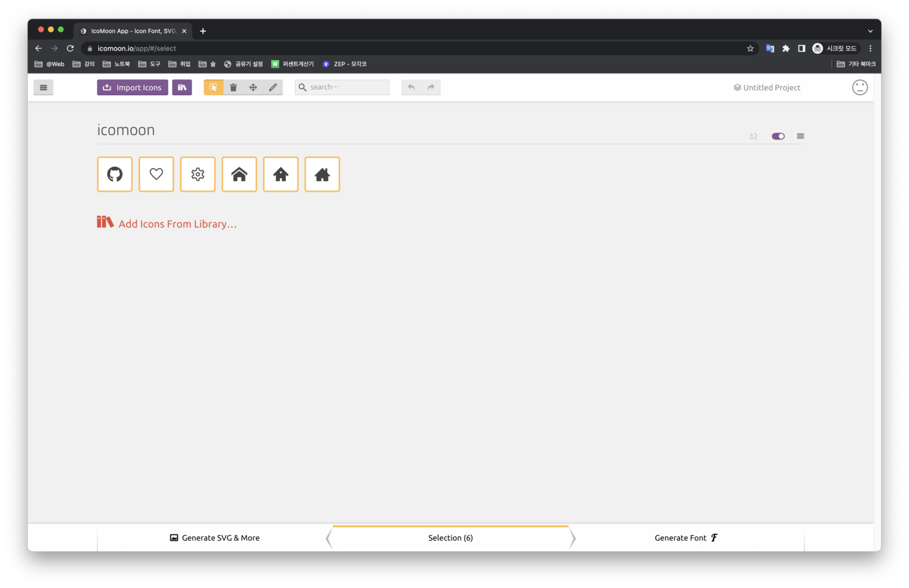909x588 pixels.
Task: Open the icon library with books icon
Action: pyautogui.click(x=182, y=88)
